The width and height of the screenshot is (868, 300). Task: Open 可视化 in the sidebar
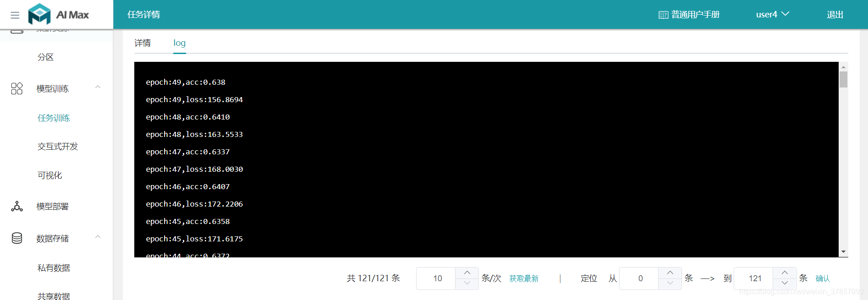(x=49, y=175)
